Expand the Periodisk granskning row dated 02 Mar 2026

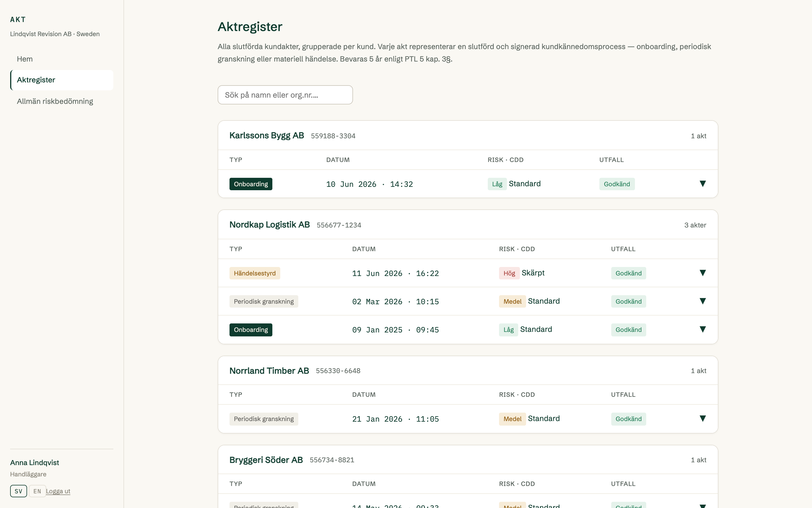703,301
